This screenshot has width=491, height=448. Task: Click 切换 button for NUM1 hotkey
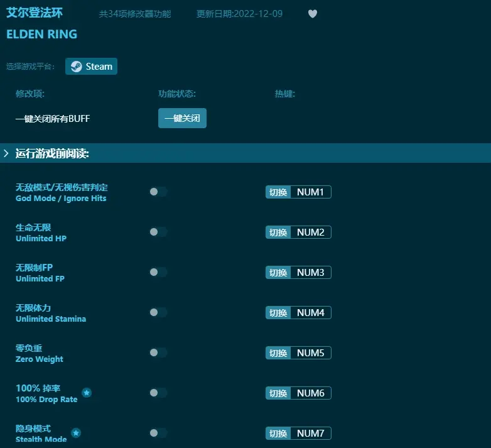coord(278,192)
